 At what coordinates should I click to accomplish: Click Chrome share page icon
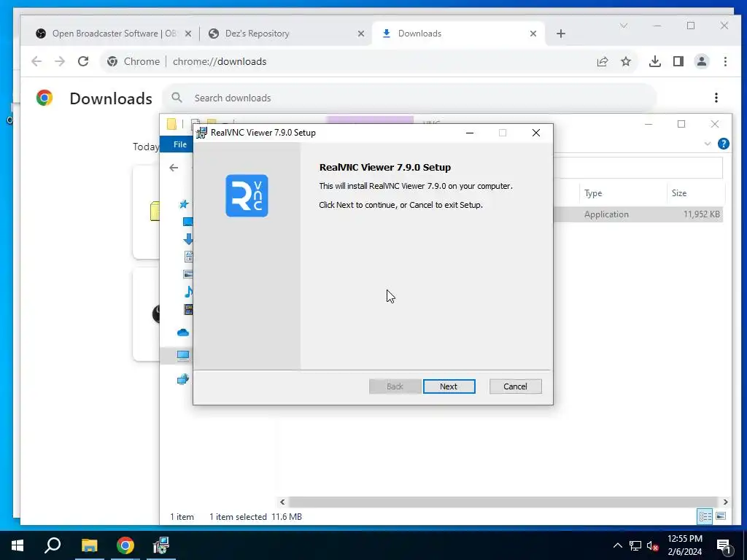(603, 61)
